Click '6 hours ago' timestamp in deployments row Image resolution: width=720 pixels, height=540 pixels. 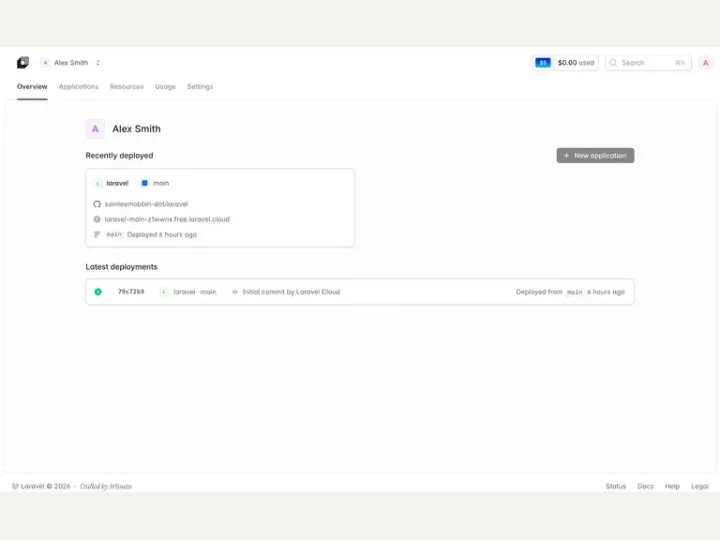[x=606, y=292]
